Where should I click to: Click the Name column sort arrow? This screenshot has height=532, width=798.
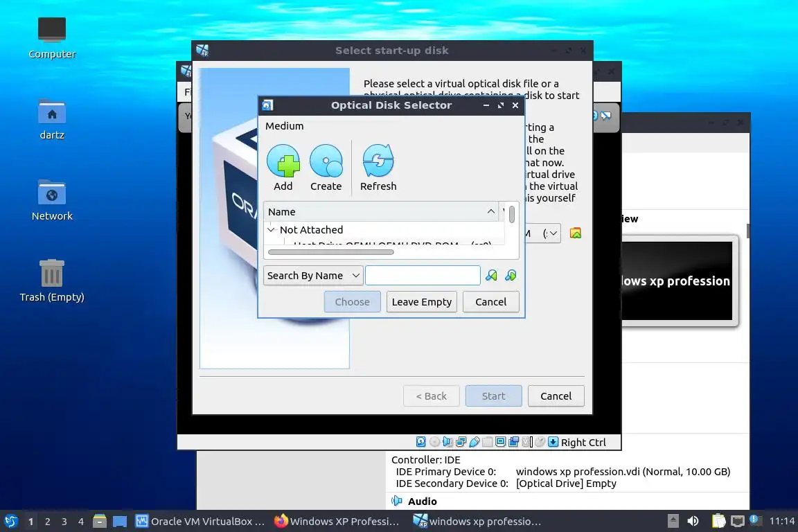pos(490,211)
